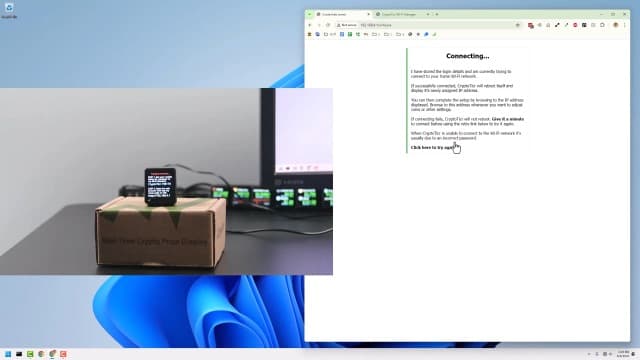The height and width of the screenshot is (360, 640).
Task: Open the green spreadsheet bookmark
Action: coord(350,34)
